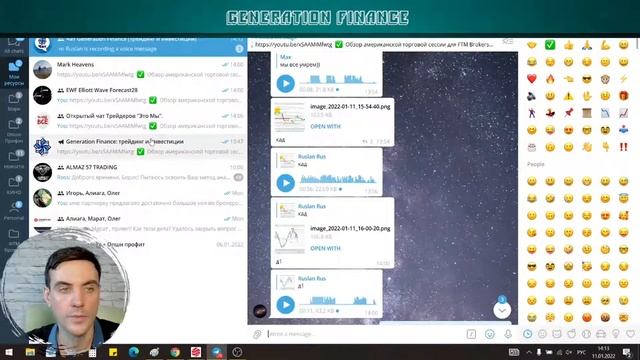
Task: Open File Explorer from the taskbar
Action: [30, 352]
